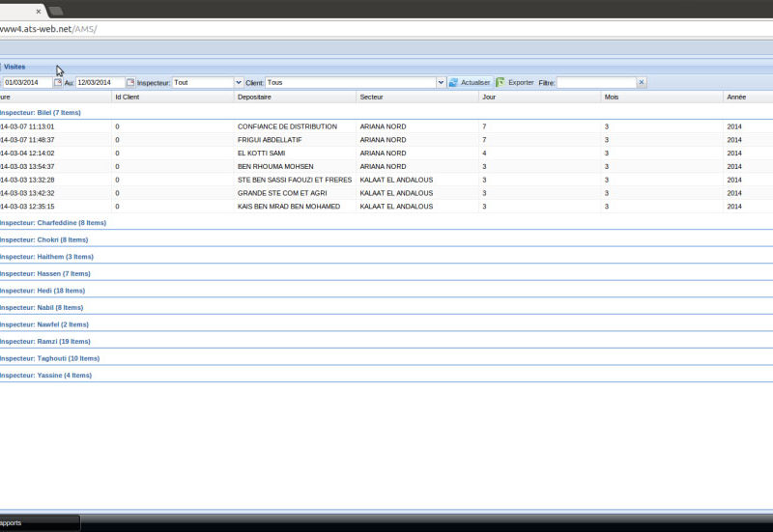
Task: Expand the Inspecteur Ramzi group
Action: (x=45, y=342)
